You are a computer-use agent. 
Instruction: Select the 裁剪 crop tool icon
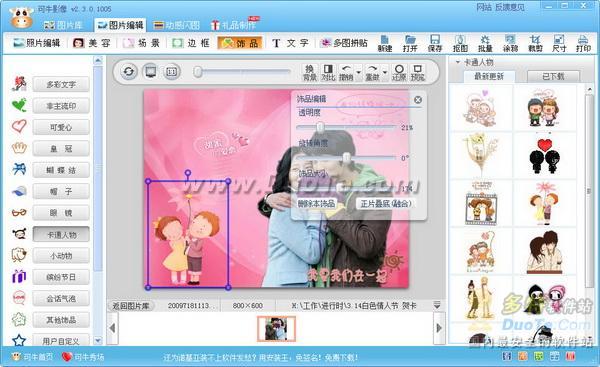coord(535,43)
